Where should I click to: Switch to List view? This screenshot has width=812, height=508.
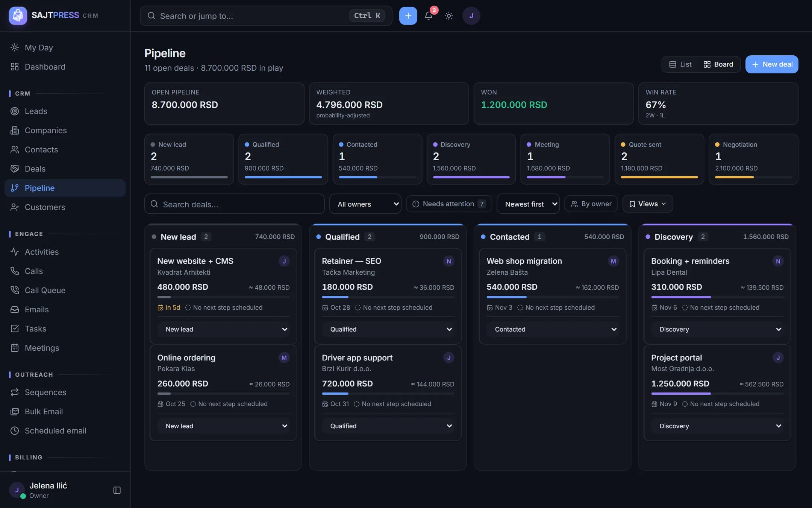(680, 64)
